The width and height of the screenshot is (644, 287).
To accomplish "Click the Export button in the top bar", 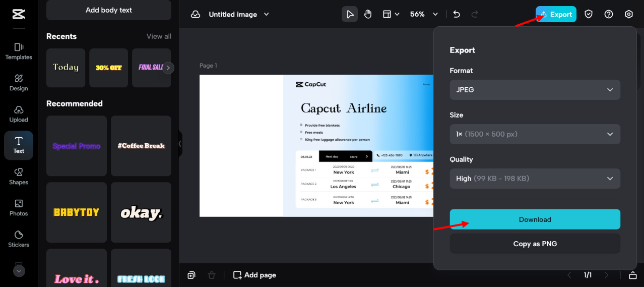I will (x=556, y=14).
